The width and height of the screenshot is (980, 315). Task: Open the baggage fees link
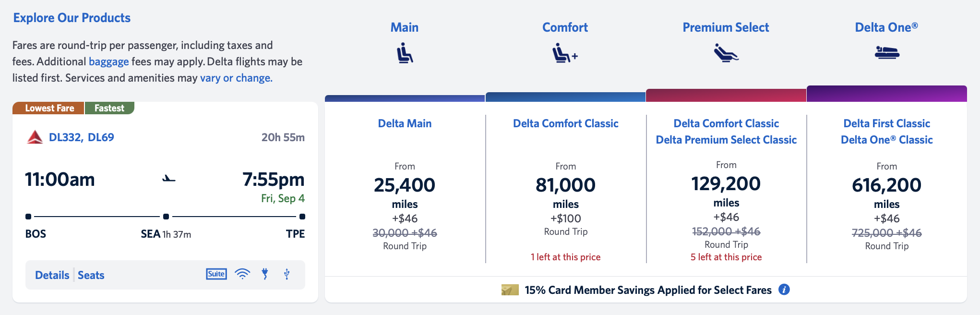[109, 61]
